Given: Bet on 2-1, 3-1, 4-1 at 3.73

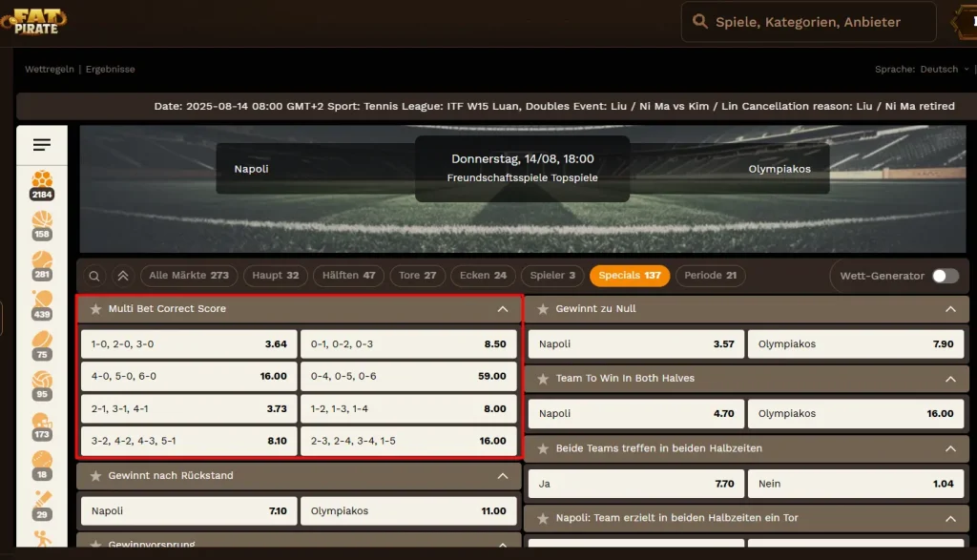Looking at the screenshot, I should click(x=189, y=408).
